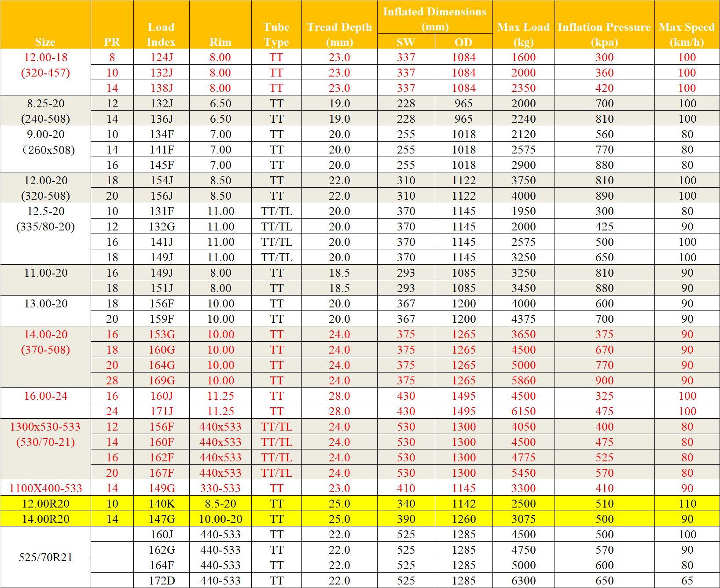Select the 124J load index cell
720x588 pixels.
coord(162,58)
